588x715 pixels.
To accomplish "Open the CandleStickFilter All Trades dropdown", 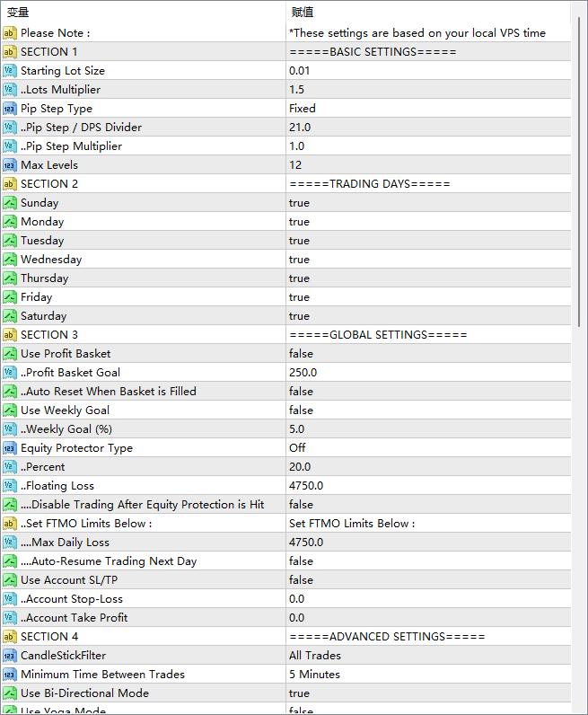I will coord(428,655).
